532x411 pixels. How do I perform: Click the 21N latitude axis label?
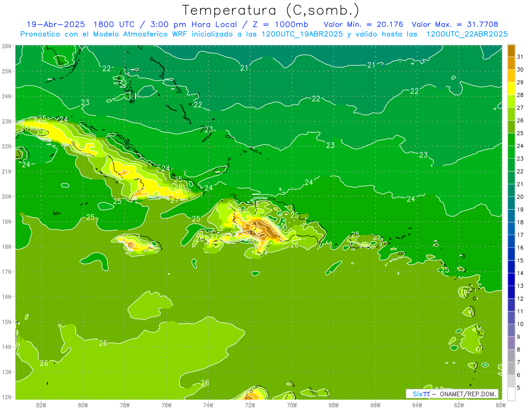click(6, 172)
